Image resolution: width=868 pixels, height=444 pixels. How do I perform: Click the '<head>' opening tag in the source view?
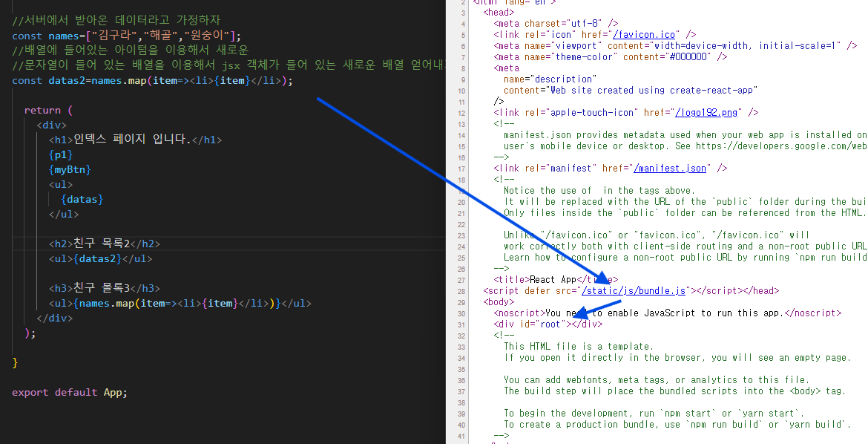tap(499, 12)
